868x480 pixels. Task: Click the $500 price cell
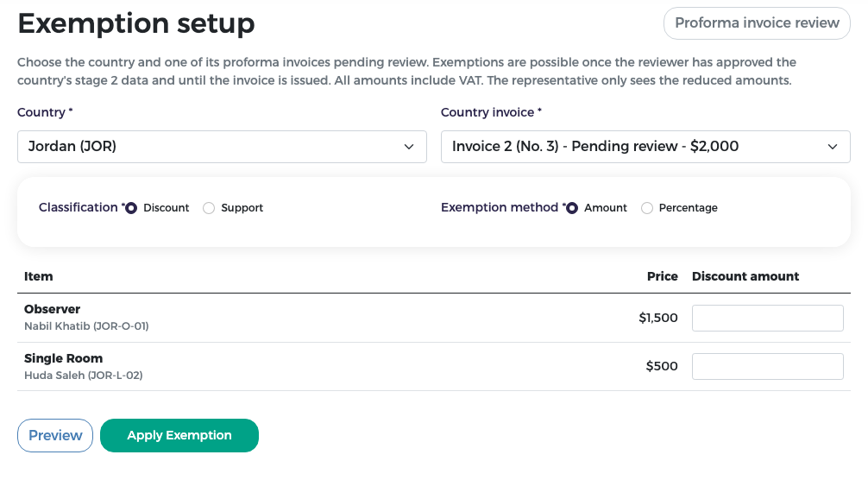662,366
